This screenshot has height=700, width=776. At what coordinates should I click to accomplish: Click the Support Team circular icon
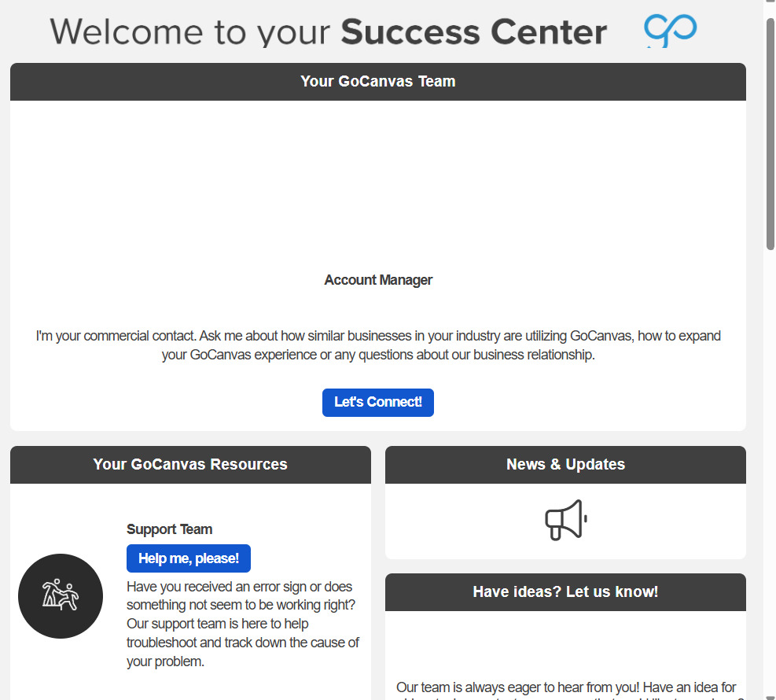point(61,596)
